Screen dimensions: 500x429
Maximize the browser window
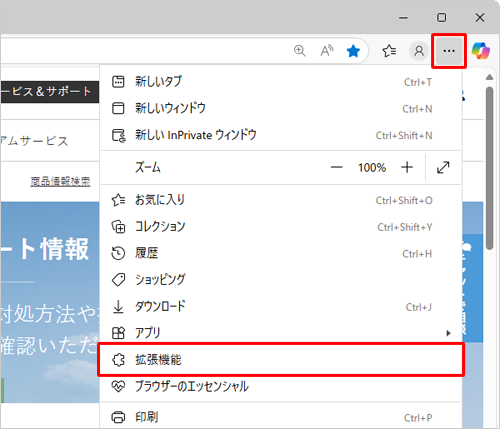[442, 17]
